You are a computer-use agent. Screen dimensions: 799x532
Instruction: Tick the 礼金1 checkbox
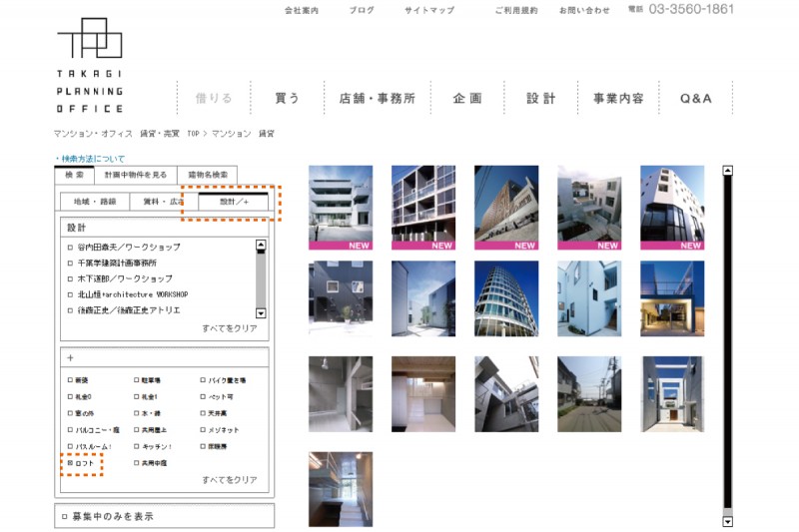point(137,396)
